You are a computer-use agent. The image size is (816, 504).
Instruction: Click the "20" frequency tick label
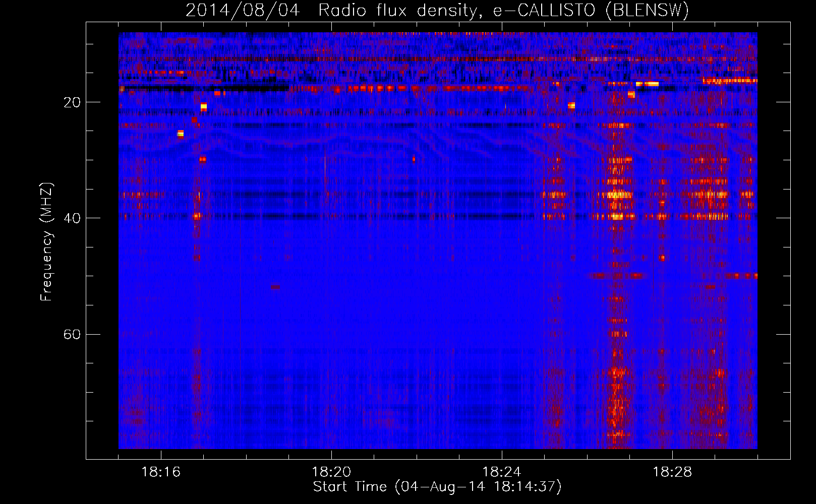point(72,102)
